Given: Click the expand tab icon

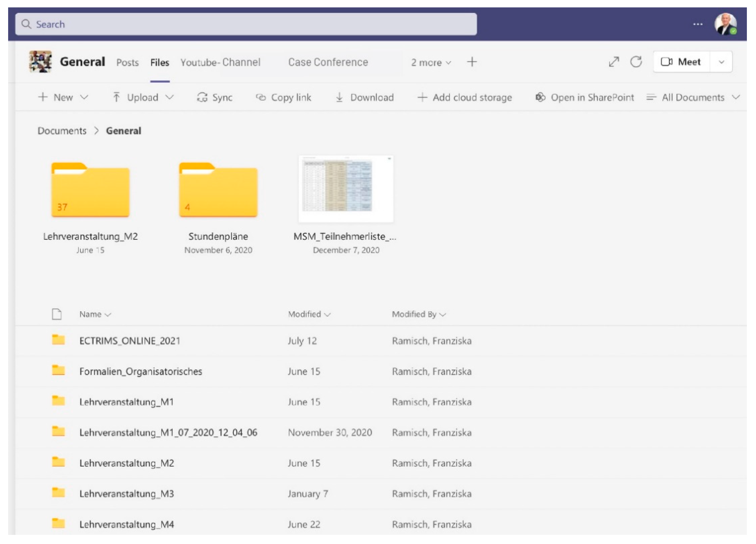Looking at the screenshot, I should coord(614,62).
